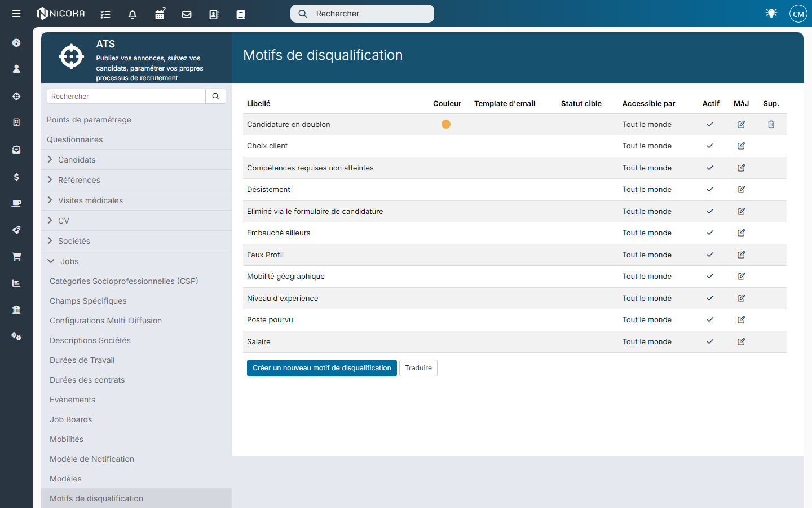Toggle the active checkmark for Poste pourvu
The width and height of the screenshot is (812, 508).
pos(710,320)
